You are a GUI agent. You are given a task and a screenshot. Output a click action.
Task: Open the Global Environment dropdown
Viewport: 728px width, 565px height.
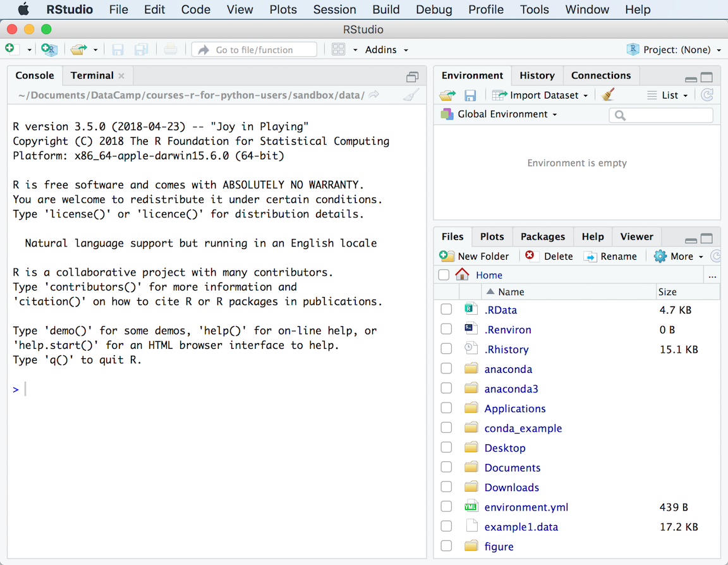click(499, 114)
